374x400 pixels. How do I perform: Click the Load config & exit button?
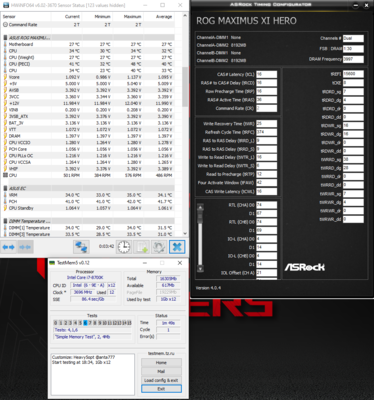click(161, 380)
